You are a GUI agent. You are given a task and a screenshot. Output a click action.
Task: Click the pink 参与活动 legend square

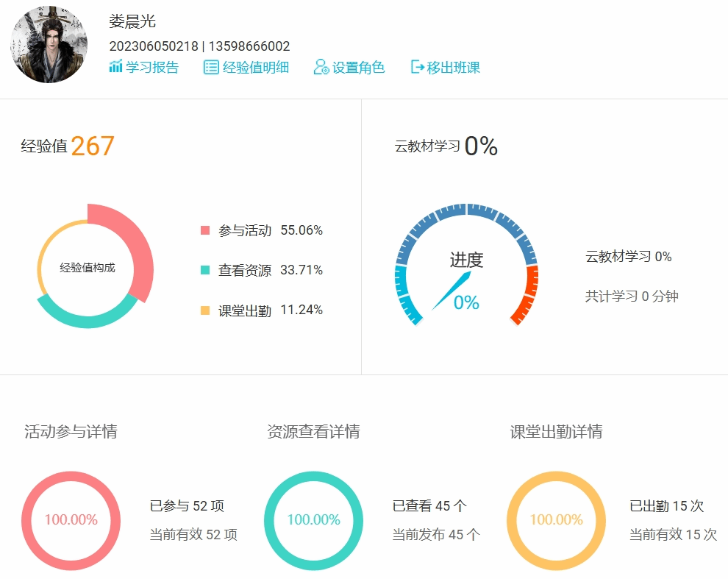pyautogui.click(x=205, y=231)
